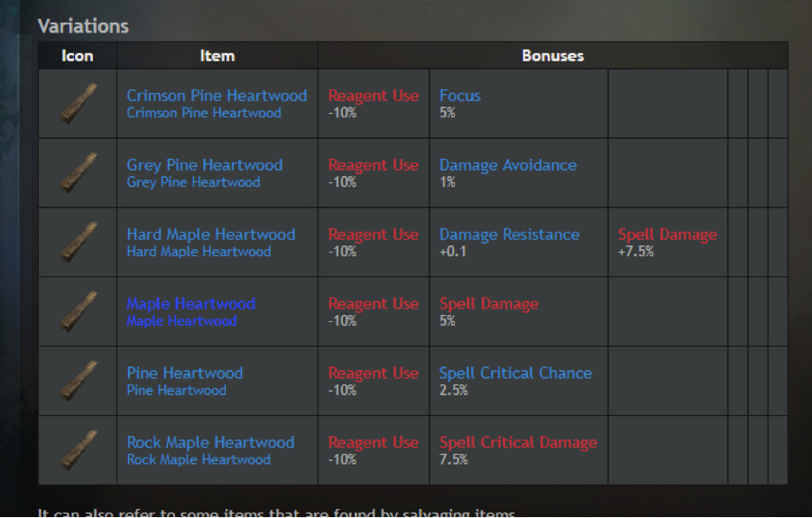
Task: Open the Grey Pine Heartwood link
Action: tap(205, 165)
